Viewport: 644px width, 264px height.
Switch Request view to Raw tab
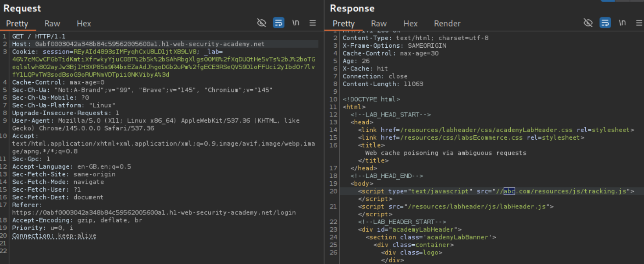click(x=52, y=24)
